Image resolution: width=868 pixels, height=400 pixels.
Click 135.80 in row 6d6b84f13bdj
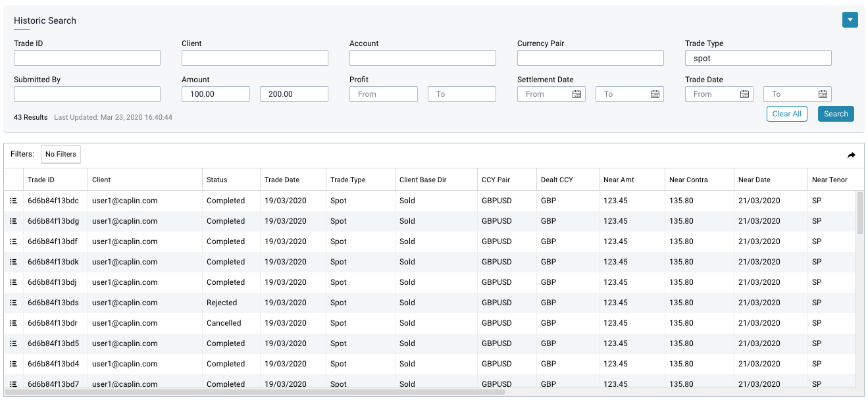[682, 282]
